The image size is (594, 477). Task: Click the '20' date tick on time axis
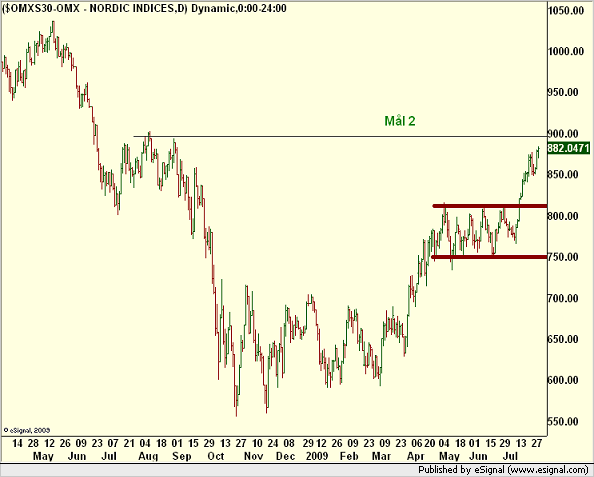[x=430, y=443]
